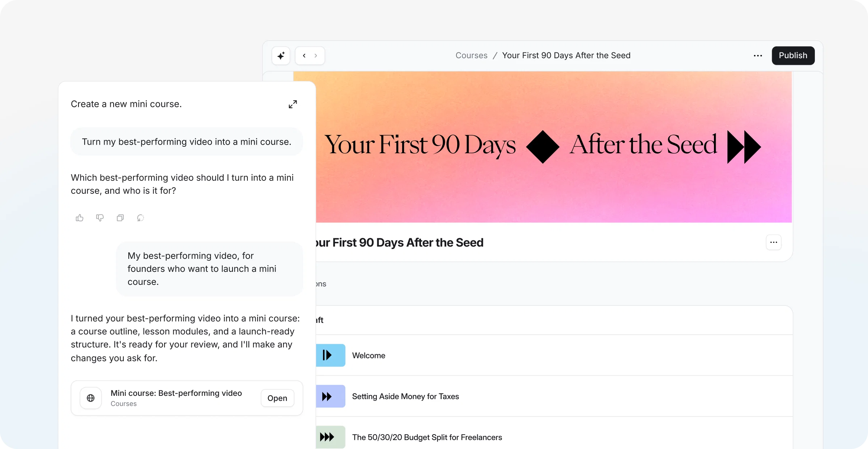The width and height of the screenshot is (868, 449).
Task: Click the heading Your First 90 Days After the Seed
Action: 399,243
